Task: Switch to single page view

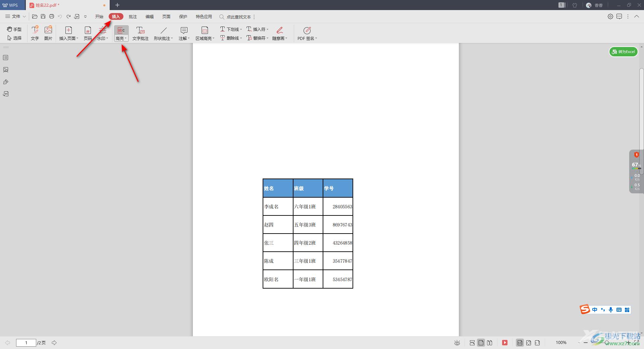Action: click(481, 343)
